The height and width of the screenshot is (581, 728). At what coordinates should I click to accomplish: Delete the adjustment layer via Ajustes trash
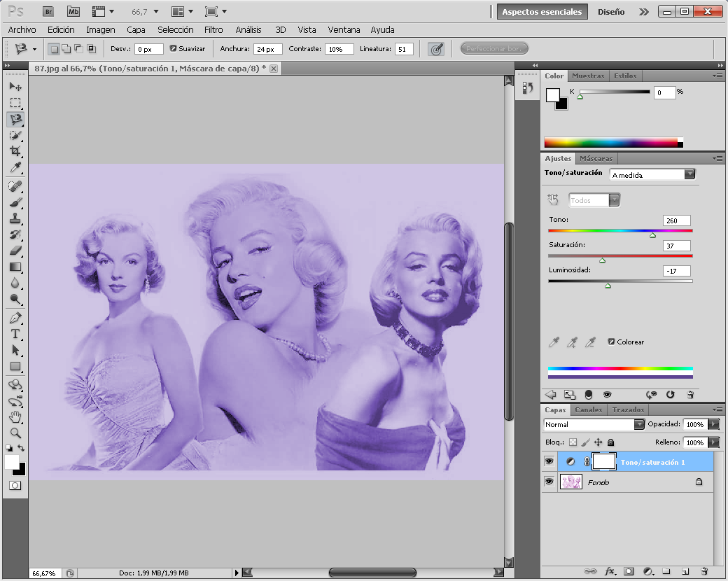(690, 395)
